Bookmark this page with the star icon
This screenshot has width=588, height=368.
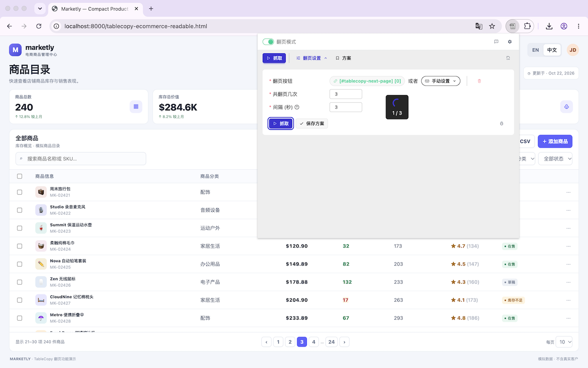492,26
